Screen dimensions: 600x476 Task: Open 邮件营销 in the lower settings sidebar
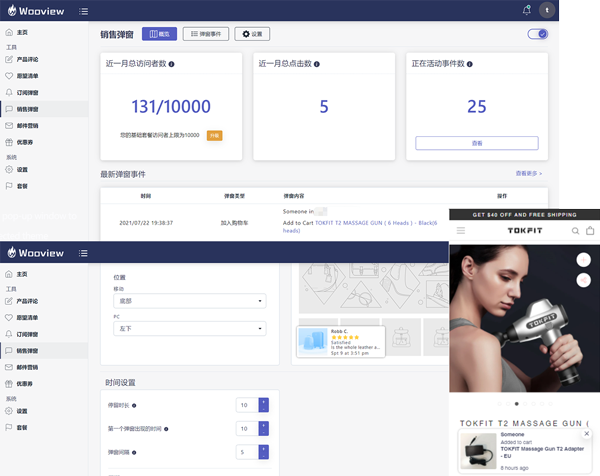(22, 367)
